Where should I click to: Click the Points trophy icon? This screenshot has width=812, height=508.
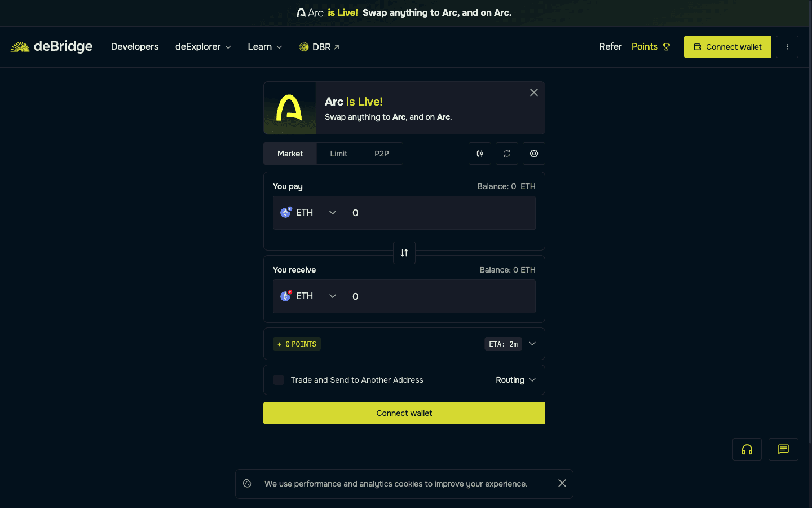click(x=667, y=47)
